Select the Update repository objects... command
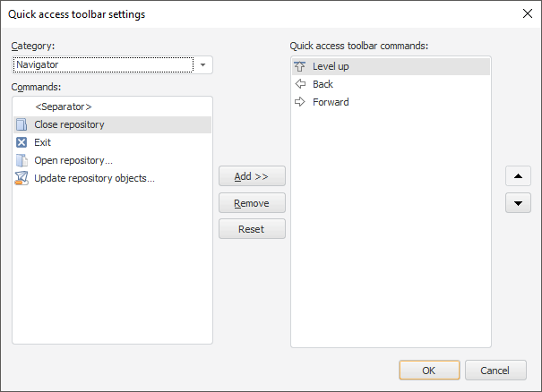This screenshot has width=542, height=392. tap(94, 178)
